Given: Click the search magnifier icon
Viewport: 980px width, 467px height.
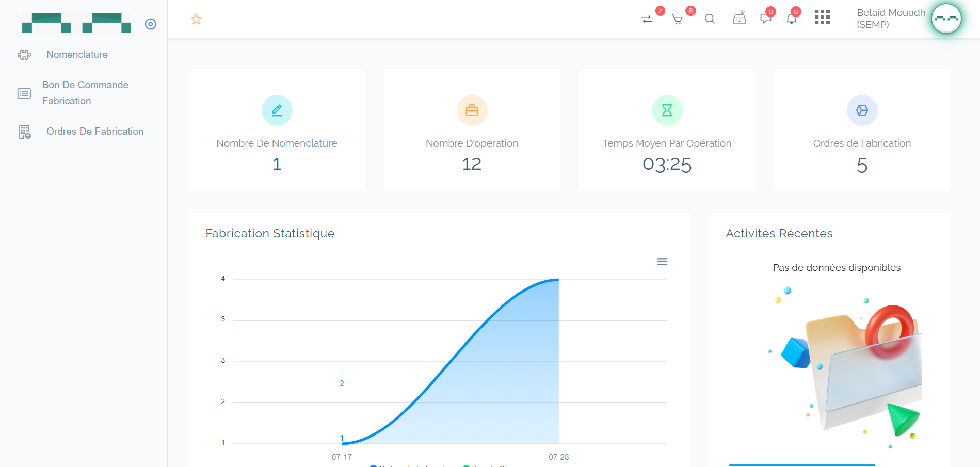Looking at the screenshot, I should (x=710, y=19).
